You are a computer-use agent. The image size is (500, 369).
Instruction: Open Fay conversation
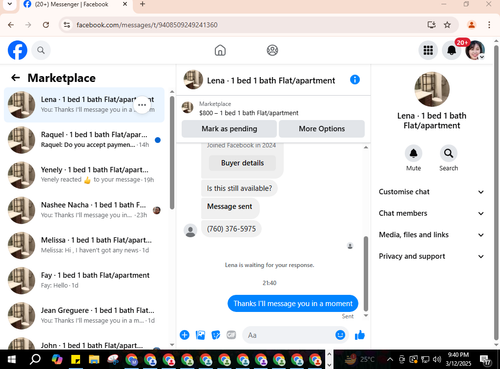[x=84, y=280]
